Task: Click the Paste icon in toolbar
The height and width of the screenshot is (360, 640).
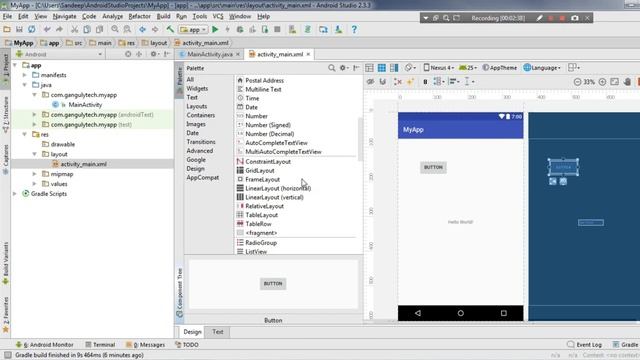Action: click(99, 29)
